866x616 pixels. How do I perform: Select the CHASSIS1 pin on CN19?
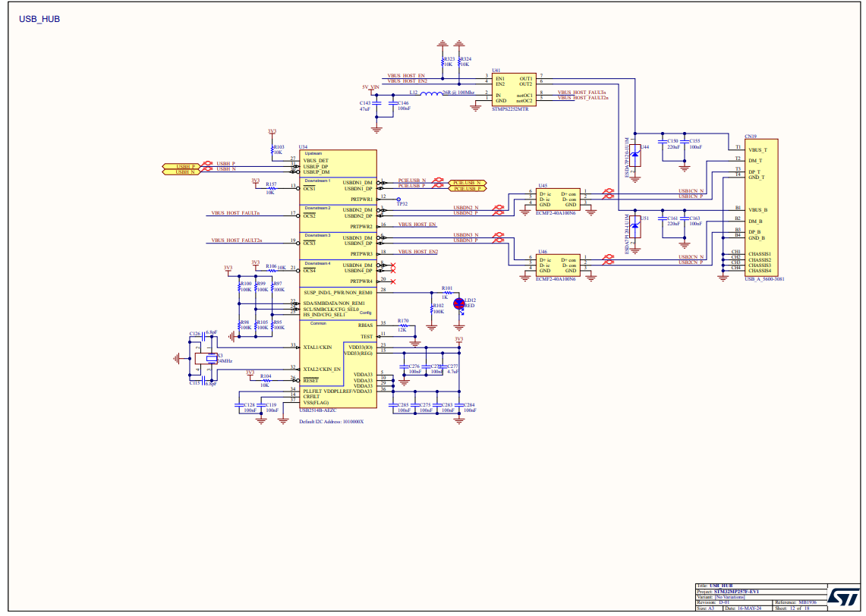[x=760, y=254]
